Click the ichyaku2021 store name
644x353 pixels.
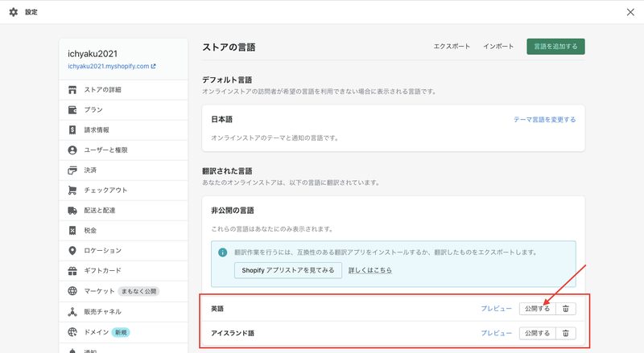pyautogui.click(x=93, y=54)
